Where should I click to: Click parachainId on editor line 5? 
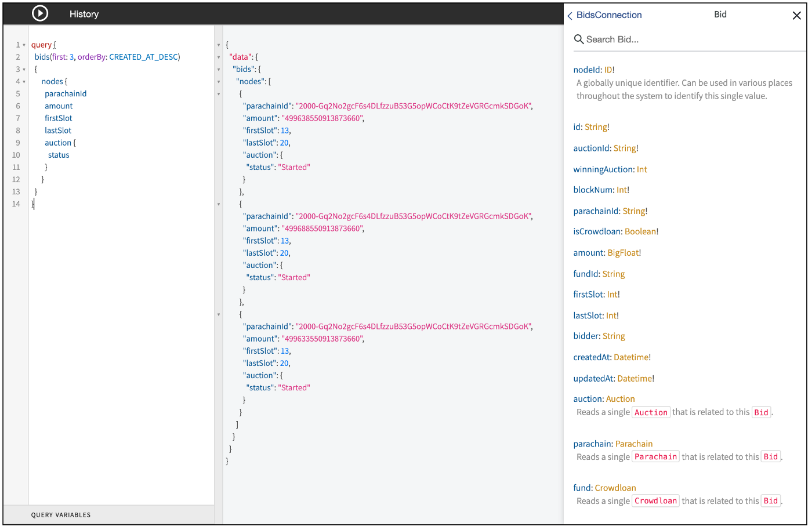point(66,93)
